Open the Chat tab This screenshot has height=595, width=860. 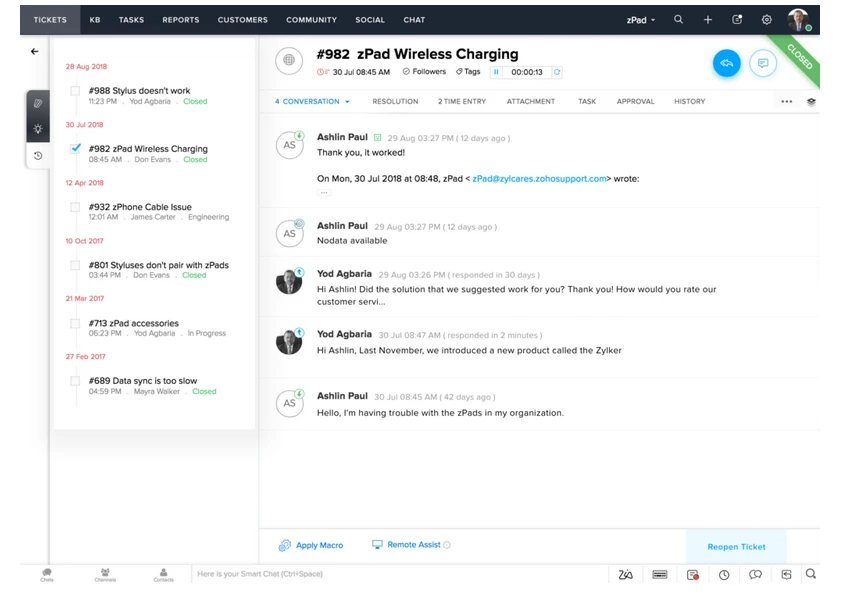click(x=414, y=20)
